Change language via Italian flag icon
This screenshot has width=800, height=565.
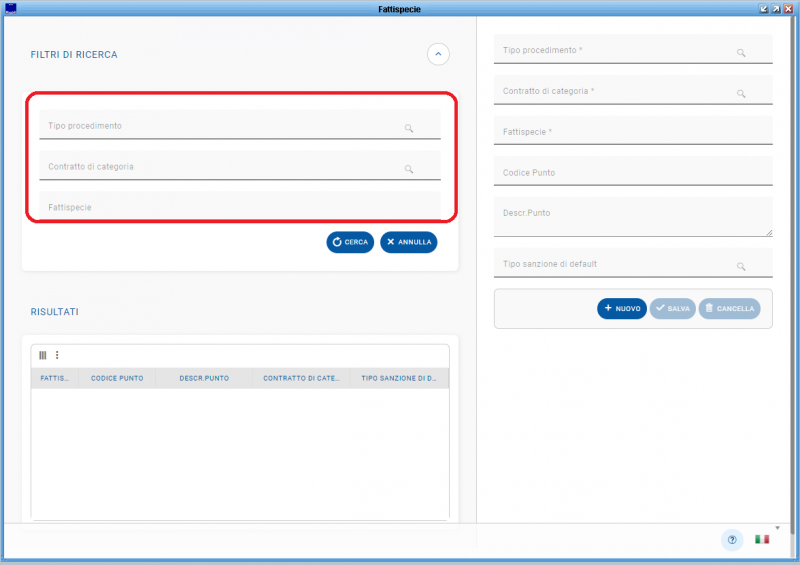(x=762, y=539)
